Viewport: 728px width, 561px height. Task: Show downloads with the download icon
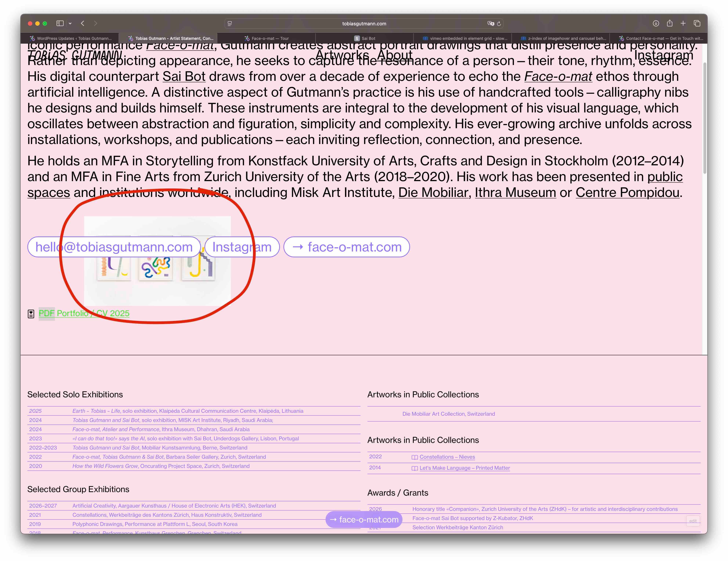coord(656,23)
